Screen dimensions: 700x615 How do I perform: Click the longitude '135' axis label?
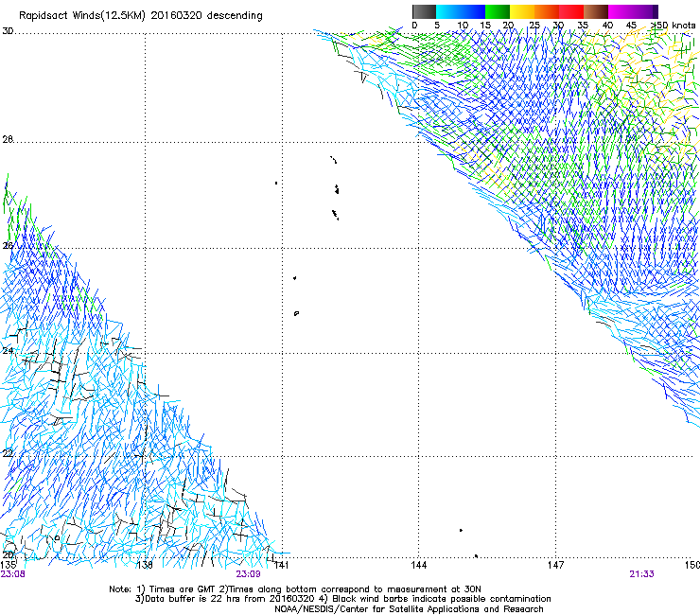9,565
